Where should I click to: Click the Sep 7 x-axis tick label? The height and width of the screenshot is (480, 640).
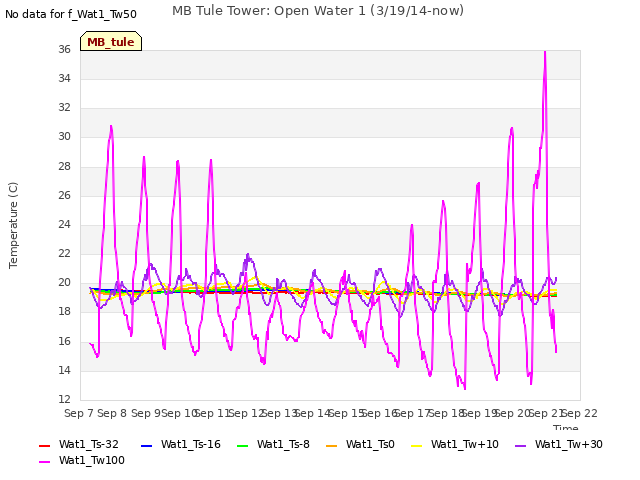pos(79,413)
